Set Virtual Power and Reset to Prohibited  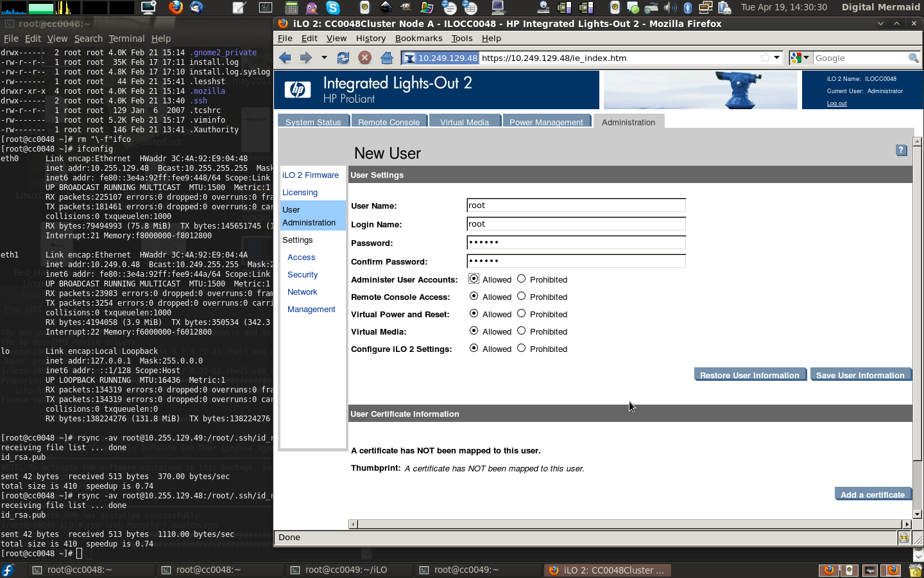tap(521, 313)
